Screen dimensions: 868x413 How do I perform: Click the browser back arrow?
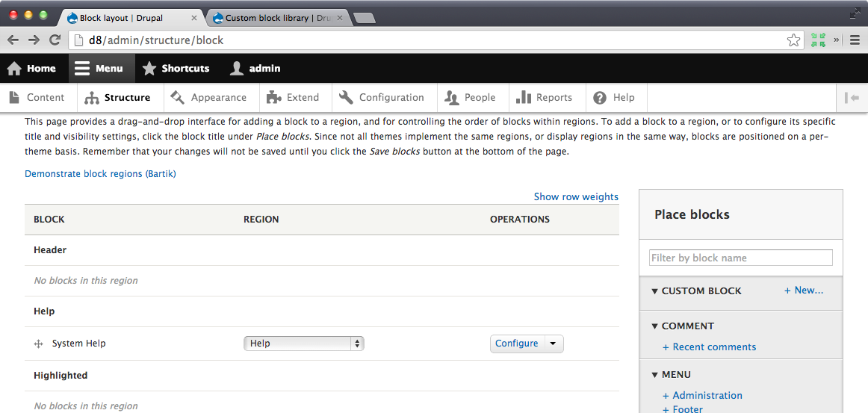click(13, 40)
